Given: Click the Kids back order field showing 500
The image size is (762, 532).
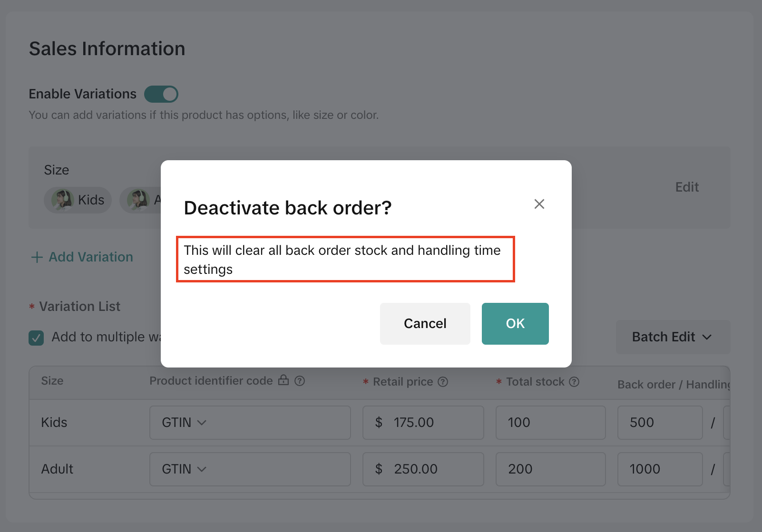Looking at the screenshot, I should [x=660, y=423].
